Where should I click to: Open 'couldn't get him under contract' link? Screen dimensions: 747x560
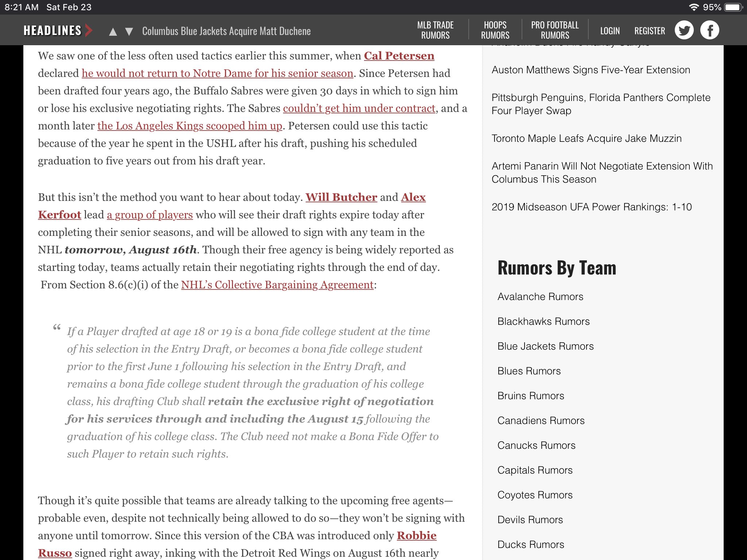359,108
